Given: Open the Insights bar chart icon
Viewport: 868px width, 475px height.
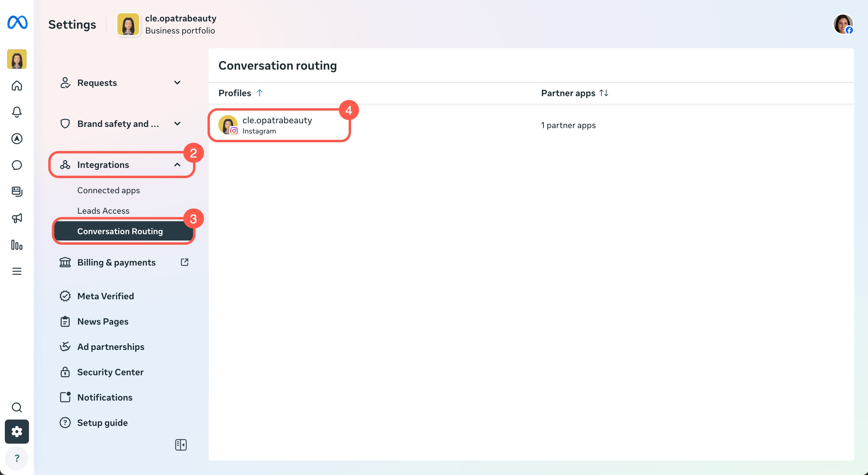Looking at the screenshot, I should coord(17,245).
